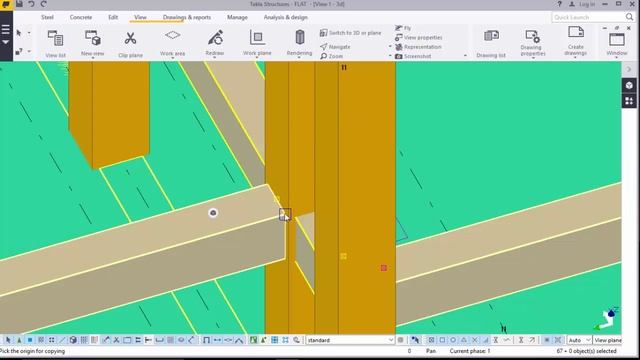Image resolution: width=640 pixels, height=360 pixels.
Task: Expand the Window dropdown arrow
Action: point(616,58)
